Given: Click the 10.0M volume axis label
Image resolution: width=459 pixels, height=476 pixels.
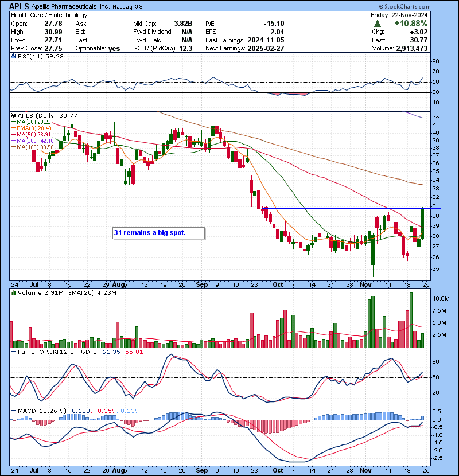Looking at the screenshot, I should (x=441, y=299).
